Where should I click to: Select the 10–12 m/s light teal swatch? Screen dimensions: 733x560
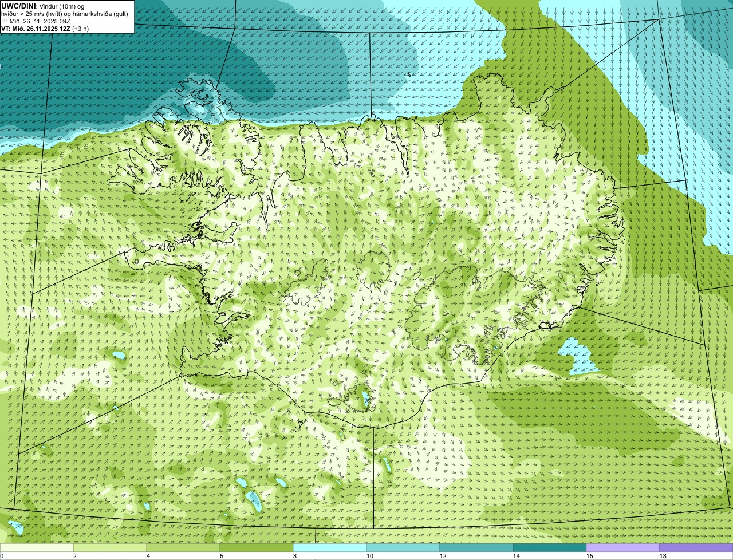(403, 548)
